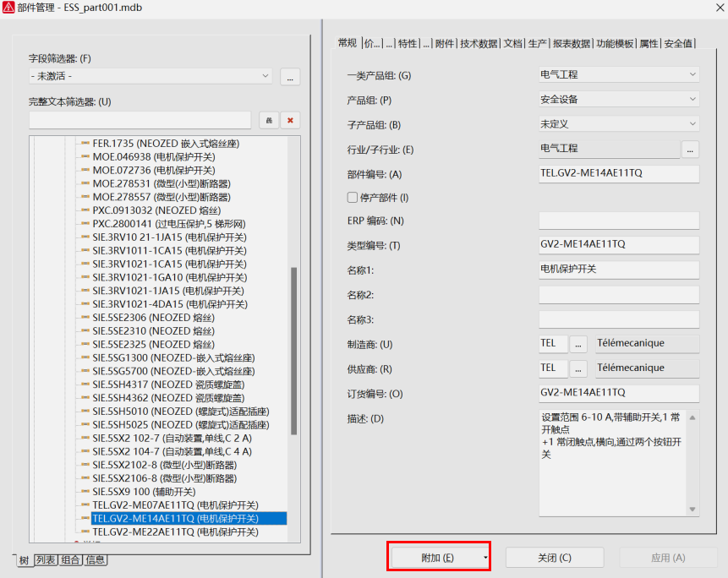Click the parts tree vertical scrollbar
This screenshot has height=578, width=728.
(x=293, y=351)
